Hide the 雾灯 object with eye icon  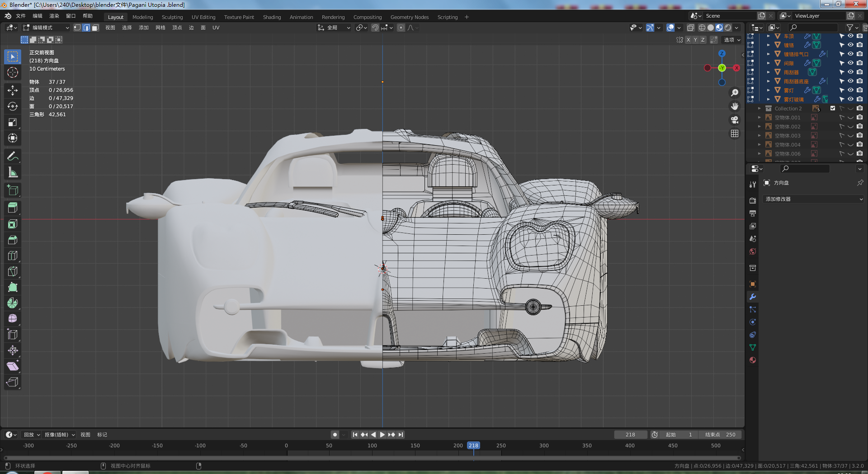point(850,90)
